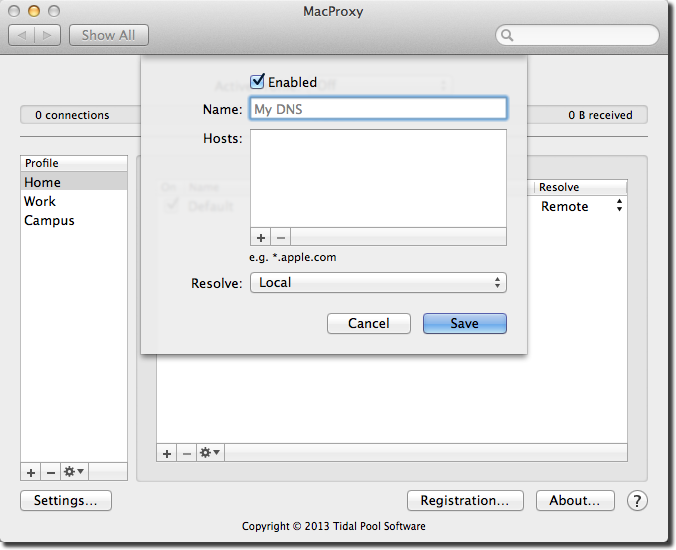Click the search field in the toolbar
Image resolution: width=676 pixels, height=550 pixels.
tap(577, 35)
